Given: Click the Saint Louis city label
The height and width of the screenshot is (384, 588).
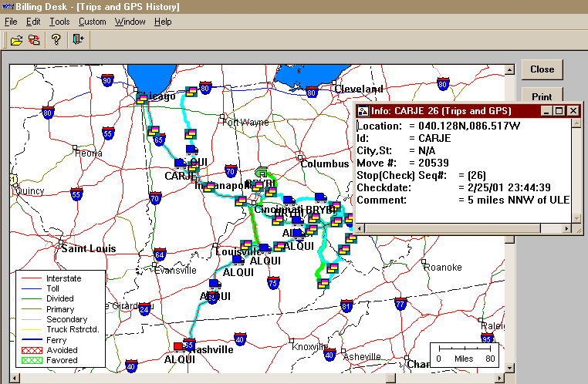Looking at the screenshot, I should (89, 248).
